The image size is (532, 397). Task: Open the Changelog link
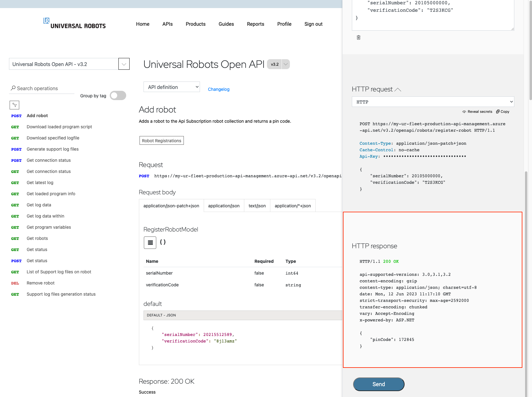coord(219,89)
